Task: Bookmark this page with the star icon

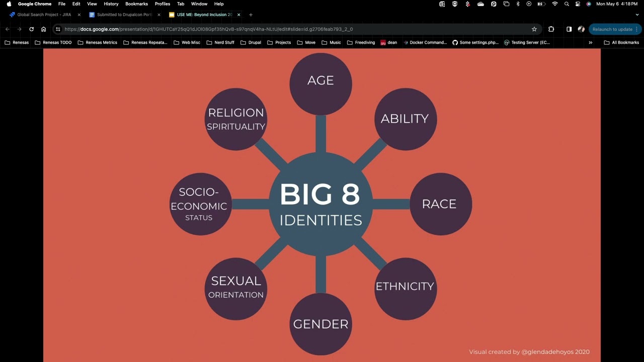Action: [x=534, y=29]
